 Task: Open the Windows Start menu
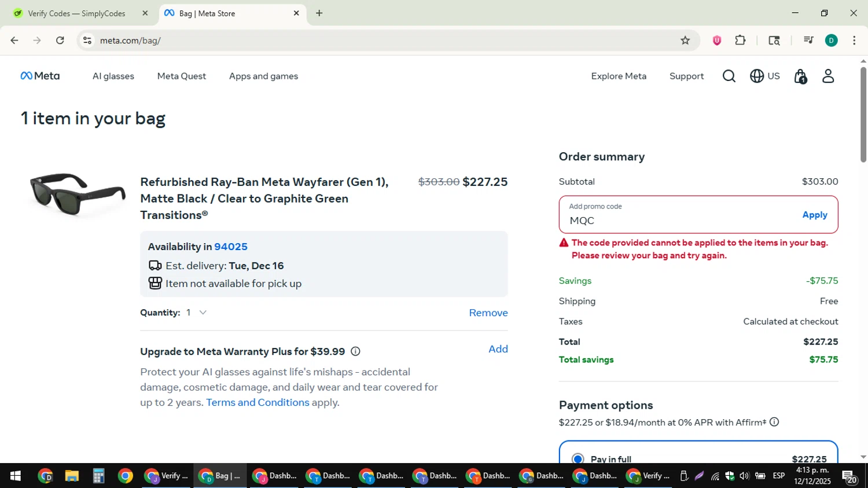(16, 476)
